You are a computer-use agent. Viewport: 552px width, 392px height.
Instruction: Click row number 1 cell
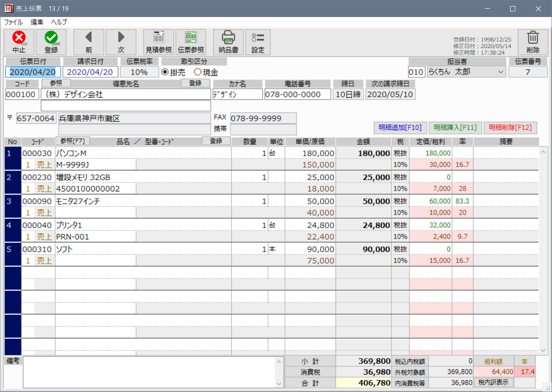pyautogui.click(x=13, y=159)
